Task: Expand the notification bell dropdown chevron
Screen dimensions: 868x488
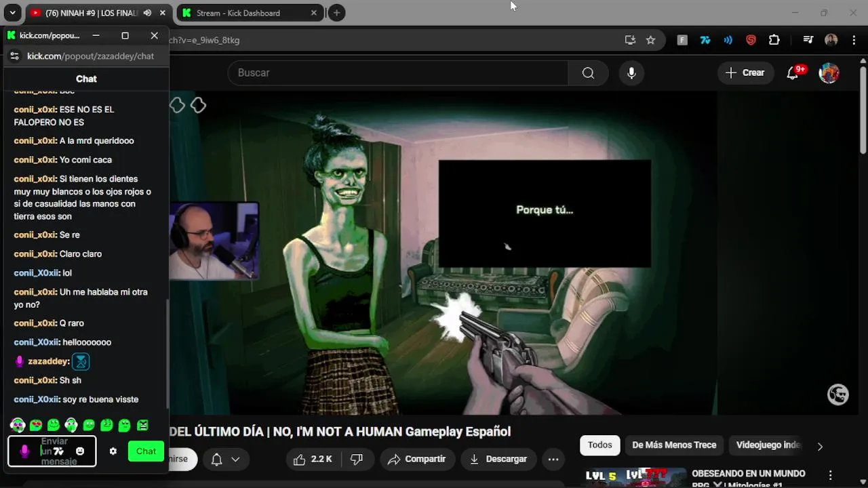Action: point(235,460)
